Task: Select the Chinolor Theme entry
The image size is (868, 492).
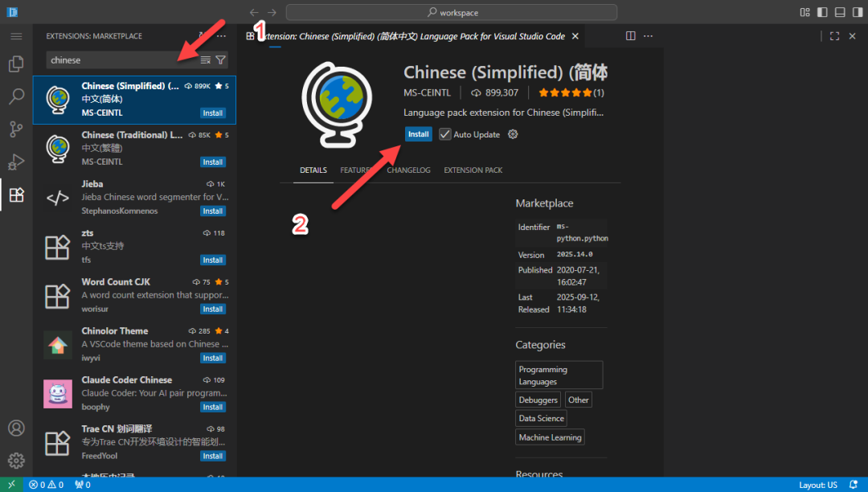Action: click(134, 345)
